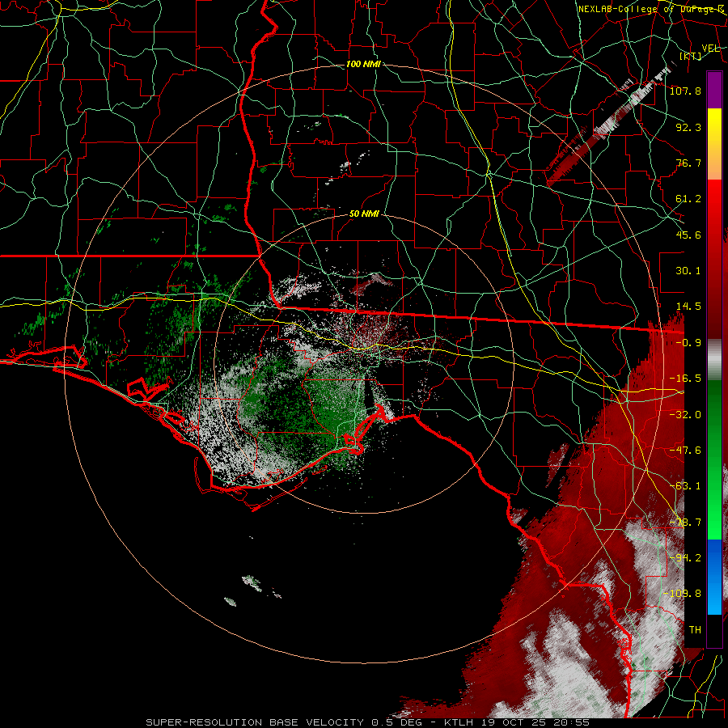Click the 92.3 velocity scale value
728x728 pixels.
[688, 127]
